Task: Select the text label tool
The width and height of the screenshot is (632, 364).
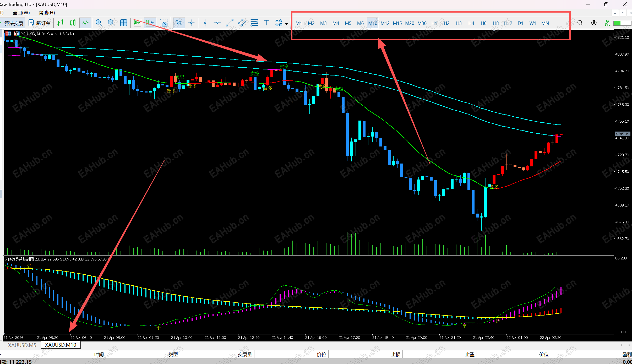Action: pos(266,23)
